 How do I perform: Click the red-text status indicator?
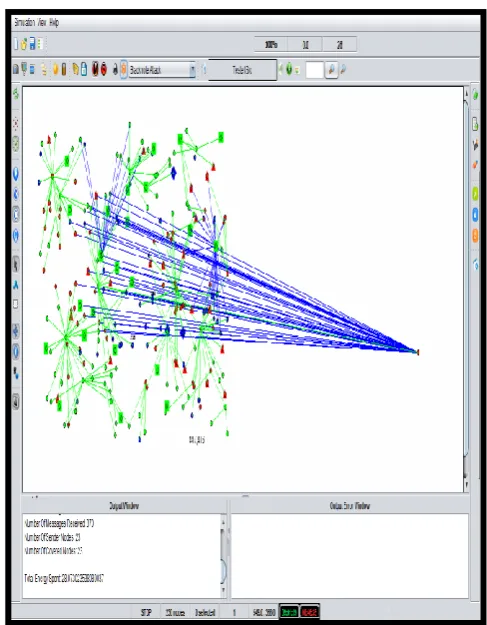coord(309,612)
